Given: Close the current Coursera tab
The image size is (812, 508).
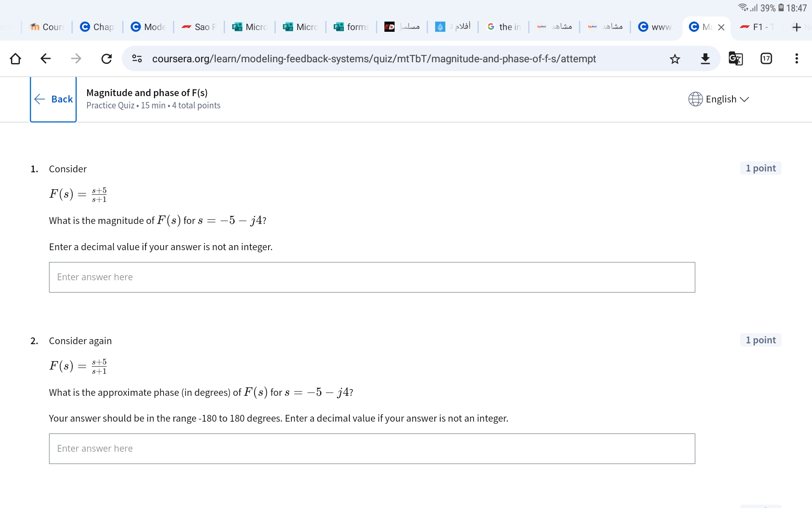Looking at the screenshot, I should pyautogui.click(x=721, y=27).
